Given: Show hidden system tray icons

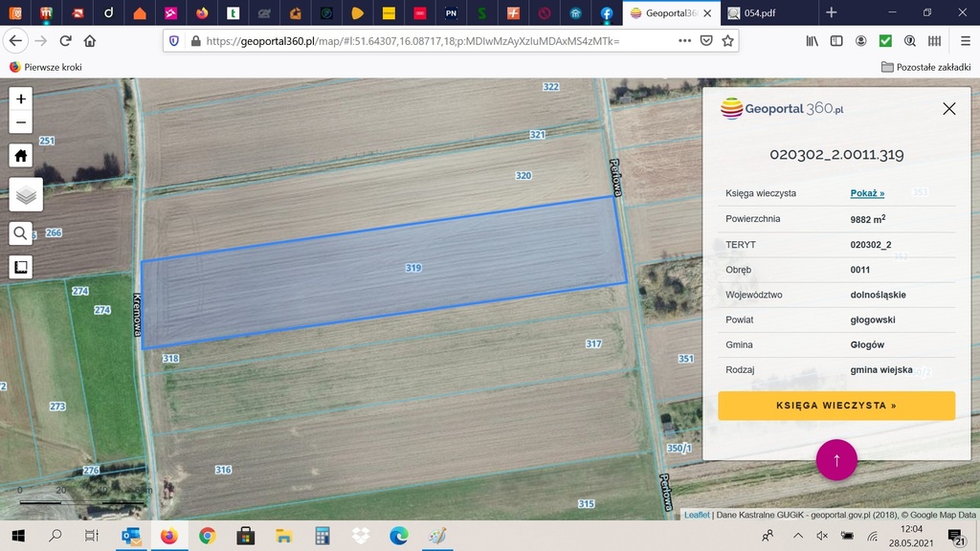Looking at the screenshot, I should click(x=795, y=536).
